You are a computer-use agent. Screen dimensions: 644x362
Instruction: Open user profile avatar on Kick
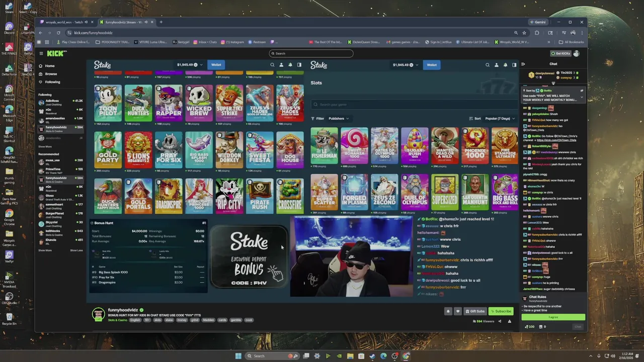click(577, 53)
